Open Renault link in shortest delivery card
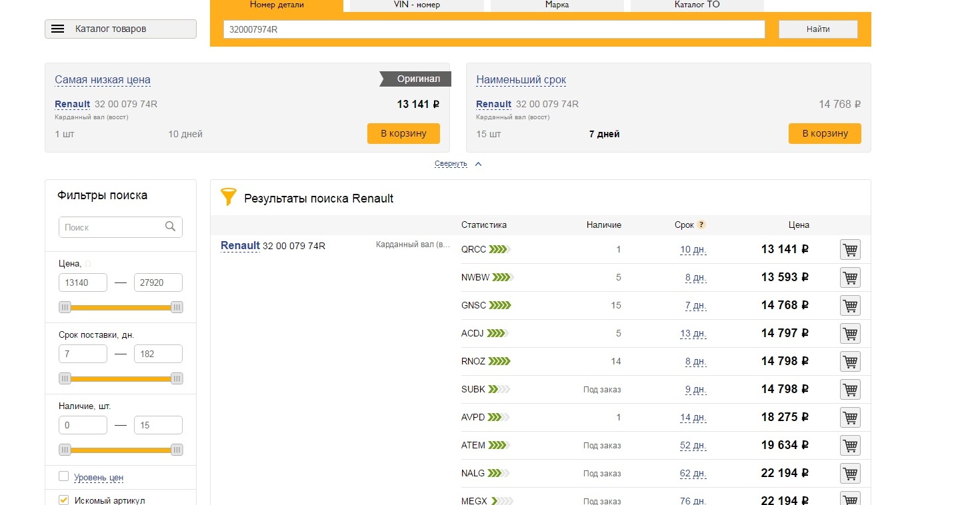Screen dimensions: 980x505 tap(493, 104)
